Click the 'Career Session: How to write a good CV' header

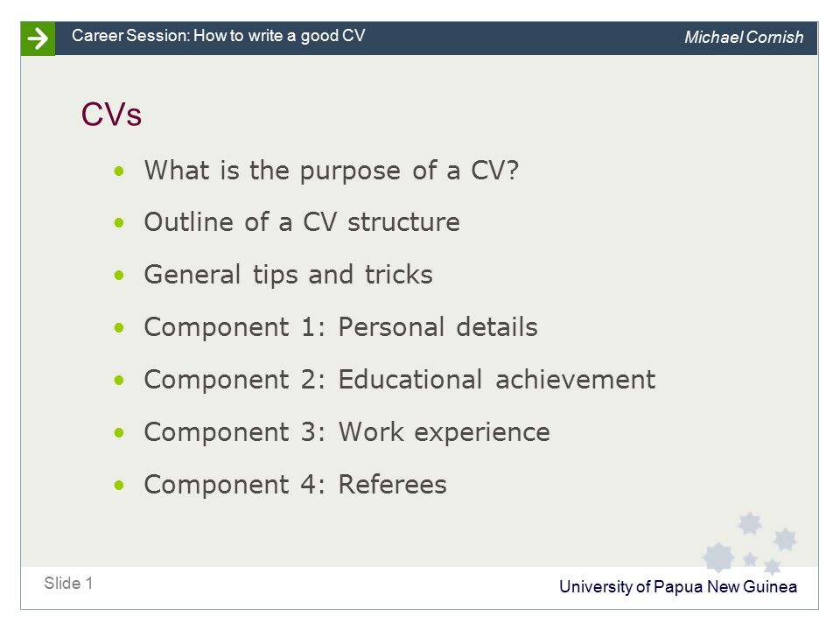[219, 36]
